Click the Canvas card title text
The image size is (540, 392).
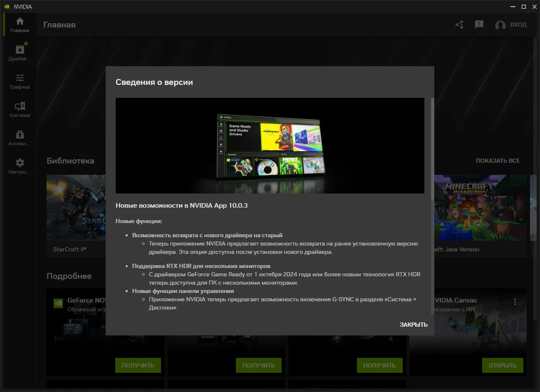tap(456, 300)
